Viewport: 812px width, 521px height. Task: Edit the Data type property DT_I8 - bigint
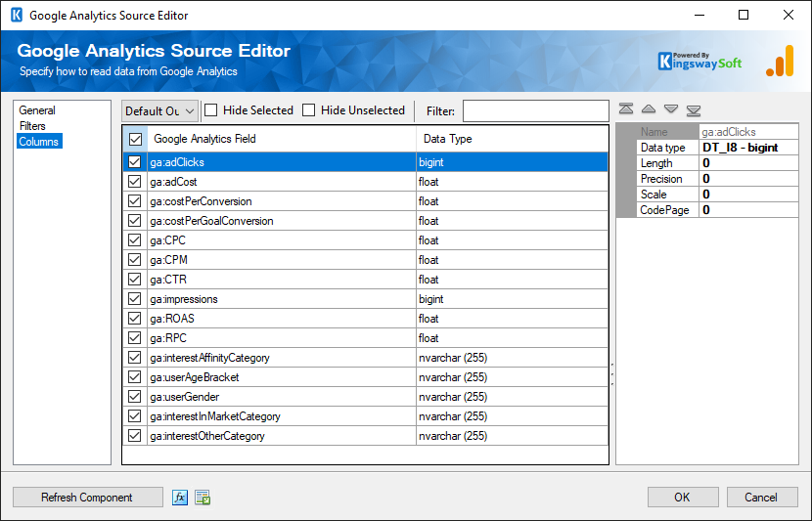(748, 148)
